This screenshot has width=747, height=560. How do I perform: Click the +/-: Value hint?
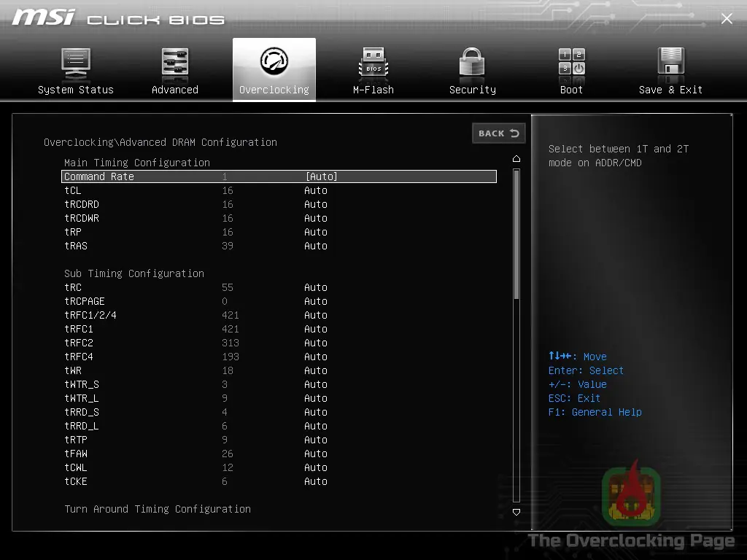pos(578,384)
